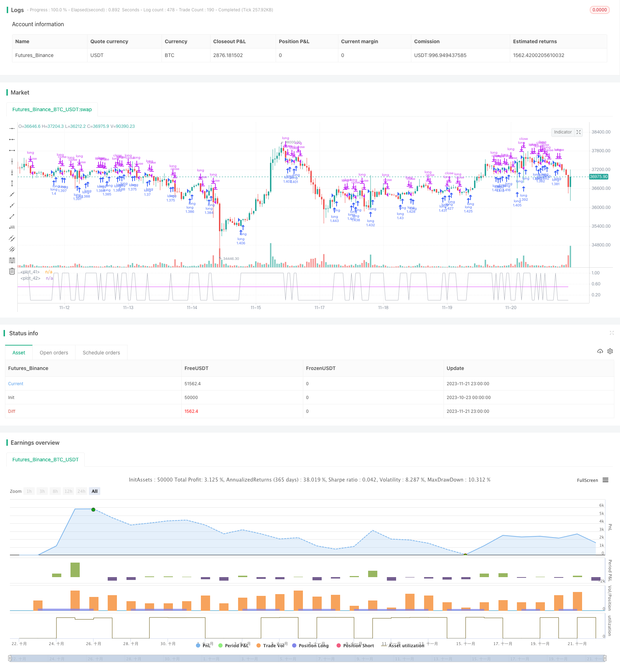Click the Indicator button

pos(563,132)
